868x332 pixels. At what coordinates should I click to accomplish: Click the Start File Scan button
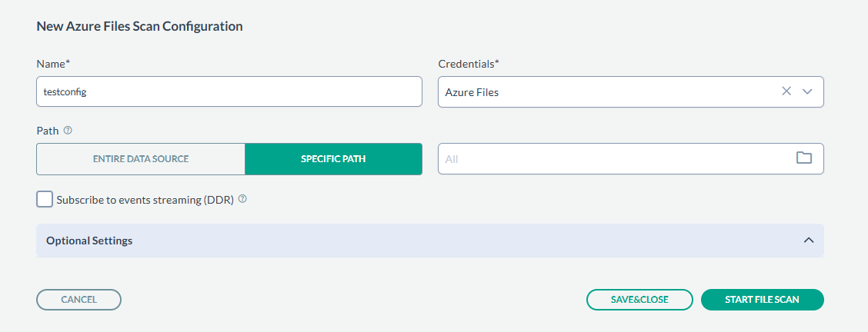pos(762,300)
